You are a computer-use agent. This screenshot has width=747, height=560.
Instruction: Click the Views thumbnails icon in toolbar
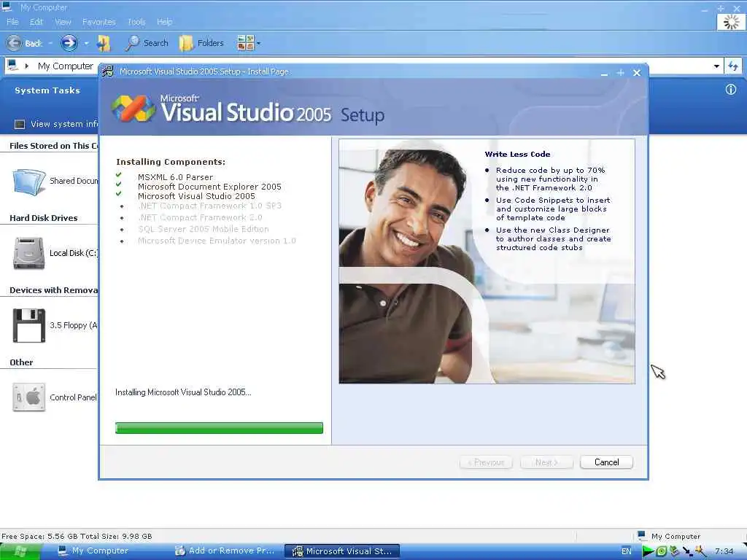pyautogui.click(x=245, y=43)
